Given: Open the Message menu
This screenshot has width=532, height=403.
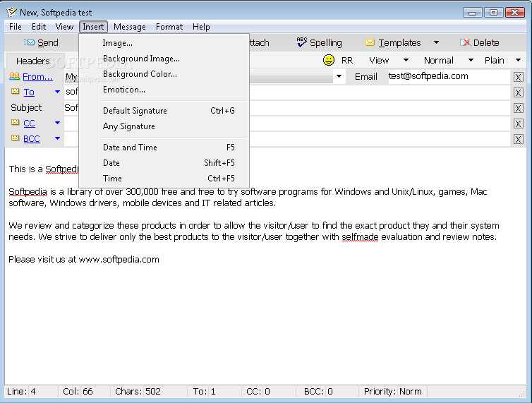Looking at the screenshot, I should tap(130, 27).
